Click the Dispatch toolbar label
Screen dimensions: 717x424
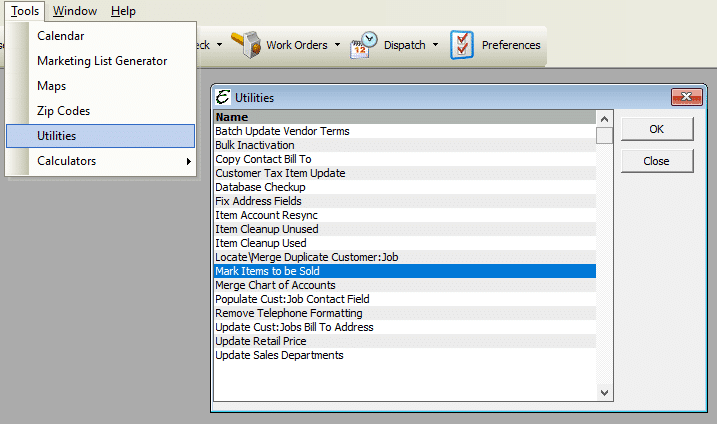click(x=405, y=45)
